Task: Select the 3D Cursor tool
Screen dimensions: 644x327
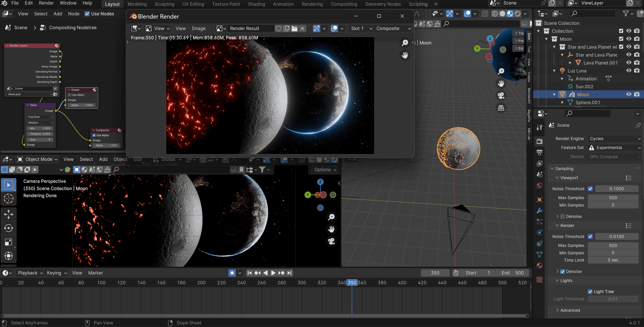Action: pyautogui.click(x=8, y=199)
